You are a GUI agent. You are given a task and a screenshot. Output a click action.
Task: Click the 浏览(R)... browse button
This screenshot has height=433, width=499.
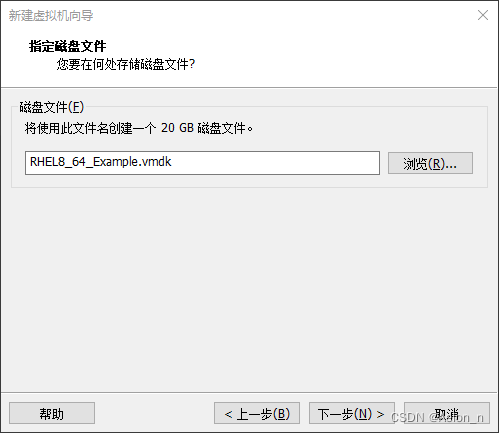tap(430, 163)
